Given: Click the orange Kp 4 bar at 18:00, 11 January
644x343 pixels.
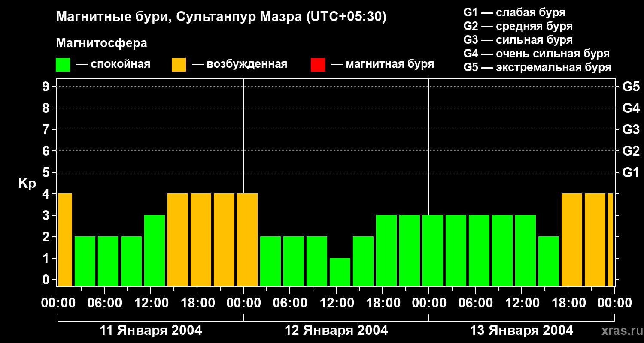Looking at the screenshot, I should pos(201,240).
